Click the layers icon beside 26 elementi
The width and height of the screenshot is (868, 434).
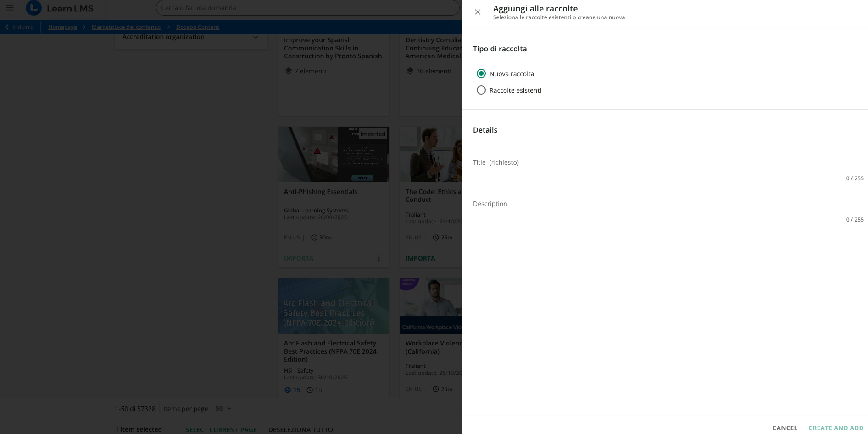click(410, 71)
